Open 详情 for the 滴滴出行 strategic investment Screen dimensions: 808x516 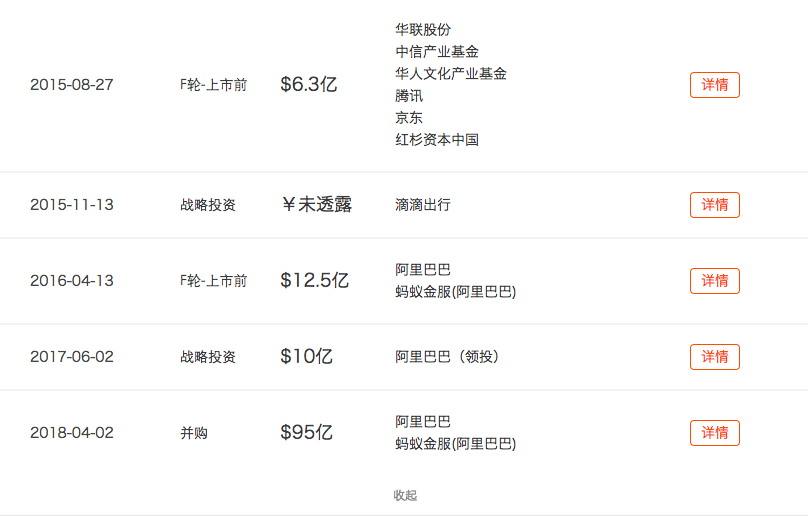pos(714,205)
